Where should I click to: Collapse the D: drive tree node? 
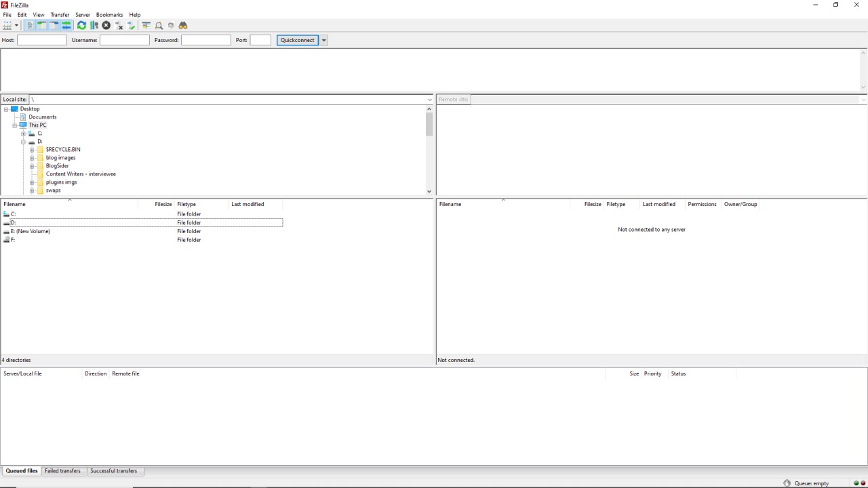[23, 142]
